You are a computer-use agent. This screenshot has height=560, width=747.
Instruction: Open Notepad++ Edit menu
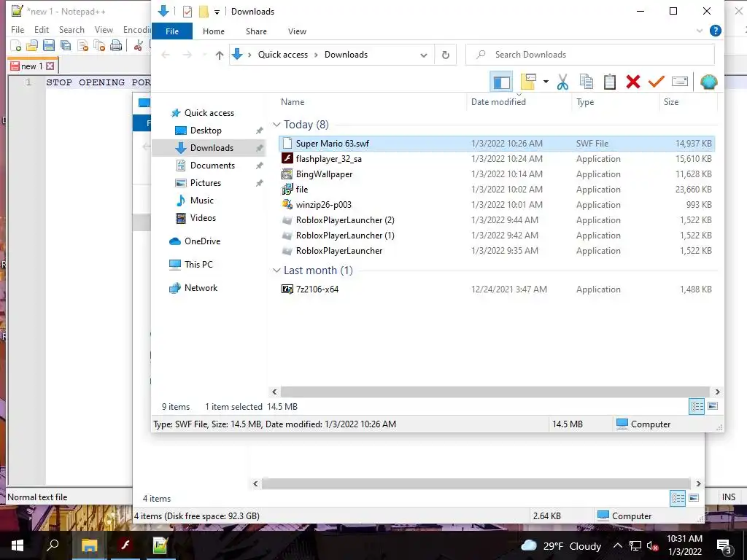[42, 30]
